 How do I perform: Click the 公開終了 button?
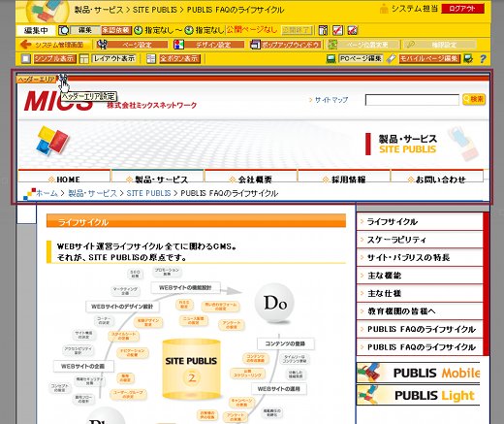[x=297, y=30]
